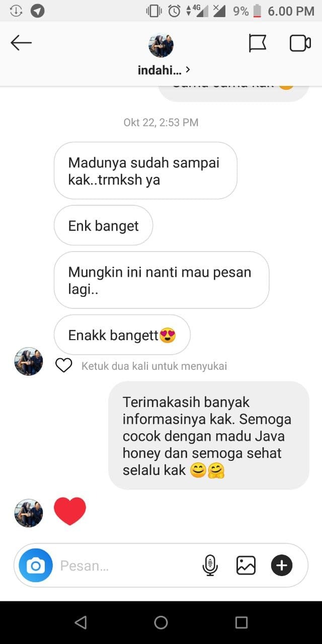Tap the avatar beside Enakk bangett message
This screenshot has width=322, height=644.
click(29, 361)
